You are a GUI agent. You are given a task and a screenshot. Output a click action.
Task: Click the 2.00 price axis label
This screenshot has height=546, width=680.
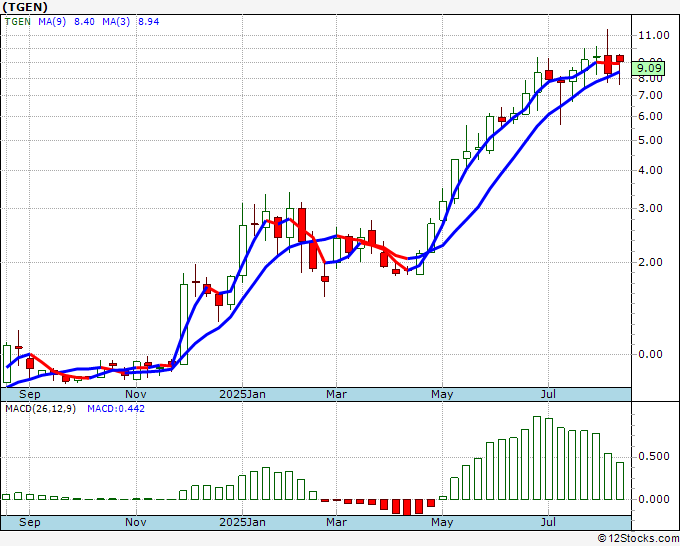pyautogui.click(x=650, y=262)
